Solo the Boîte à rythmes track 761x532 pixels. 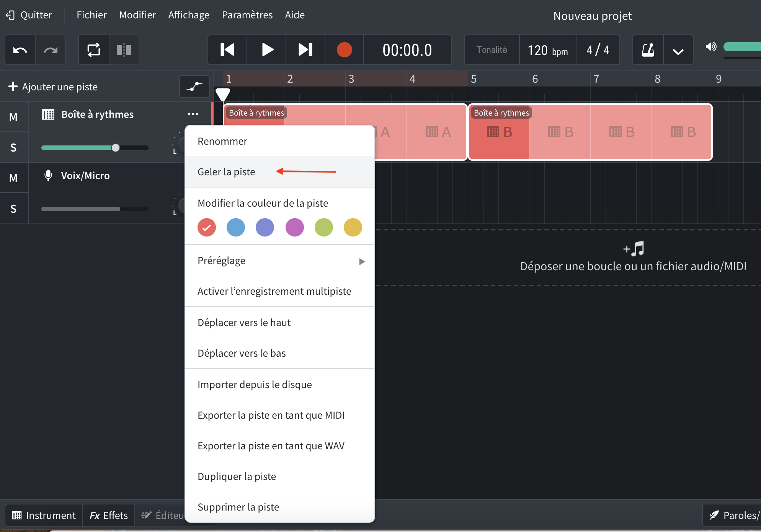coord(14,147)
